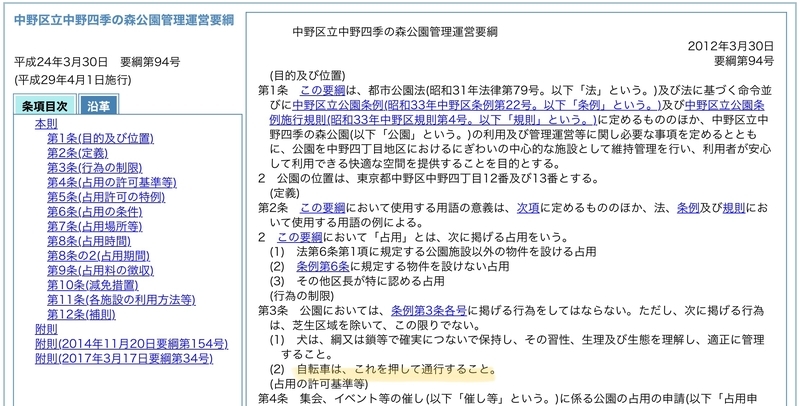This screenshot has height=406, width=800.
Task: Switch to the 沿革 tab
Action: (98, 105)
